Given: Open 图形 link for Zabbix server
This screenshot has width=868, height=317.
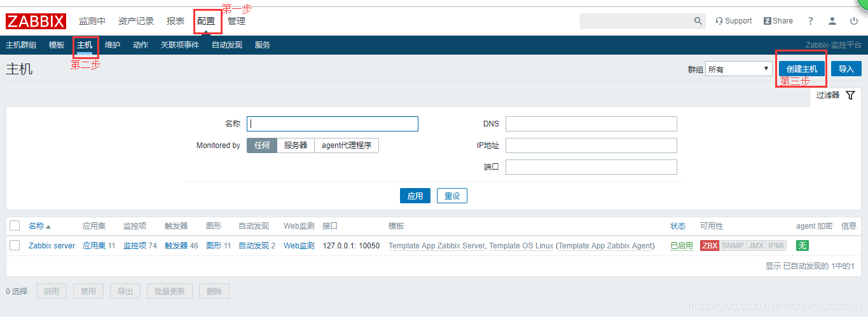Looking at the screenshot, I should point(214,246).
